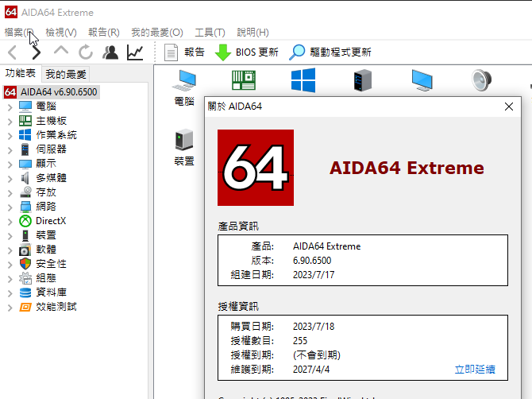Select 多媒體 in the tree
Image resolution: width=532 pixels, height=399 pixels.
pos(52,177)
